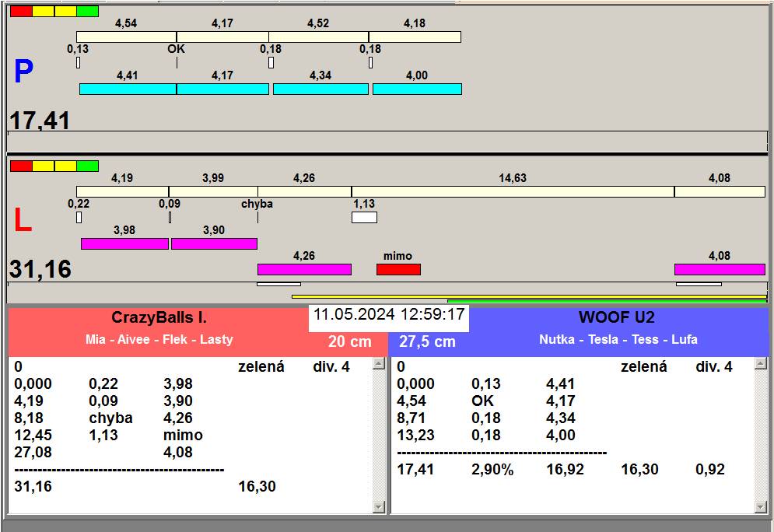Click the white 1,13 pass marker box

(364, 217)
